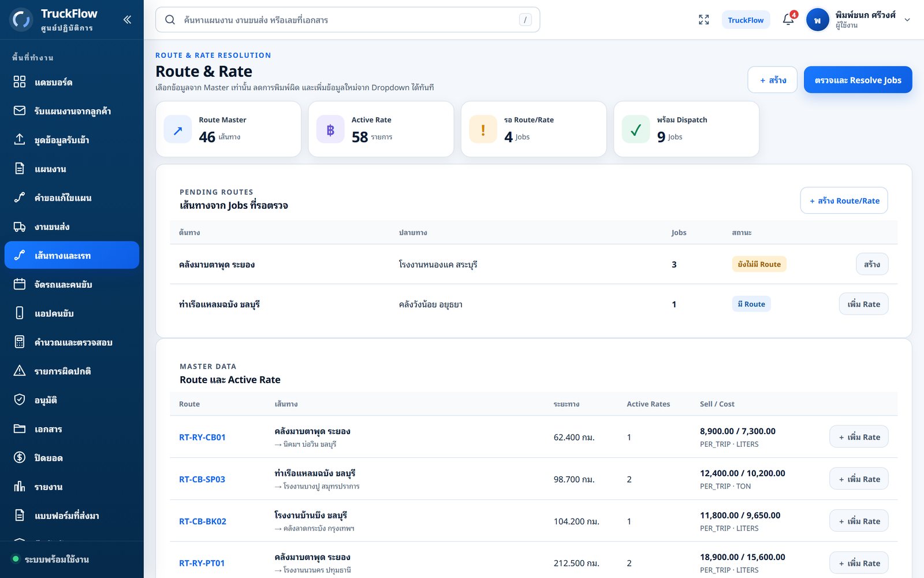Open งานขนส่ง truck icon
Screen dimensions: 924x578
20,226
